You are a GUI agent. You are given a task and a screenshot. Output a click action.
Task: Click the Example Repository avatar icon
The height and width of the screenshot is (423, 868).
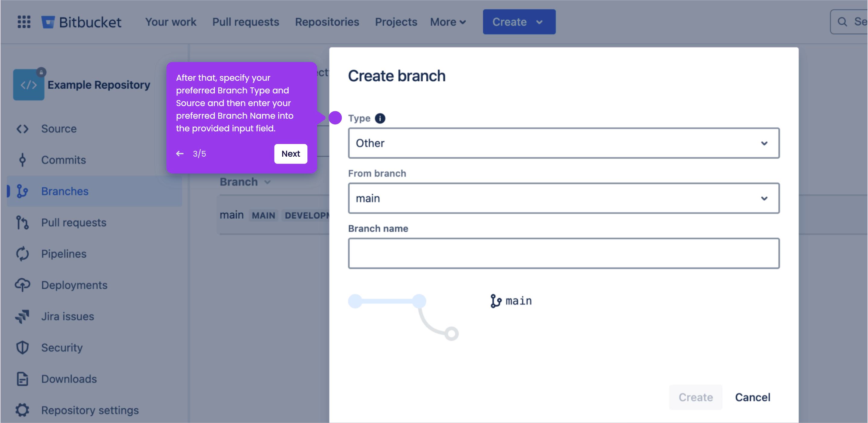[x=29, y=85]
